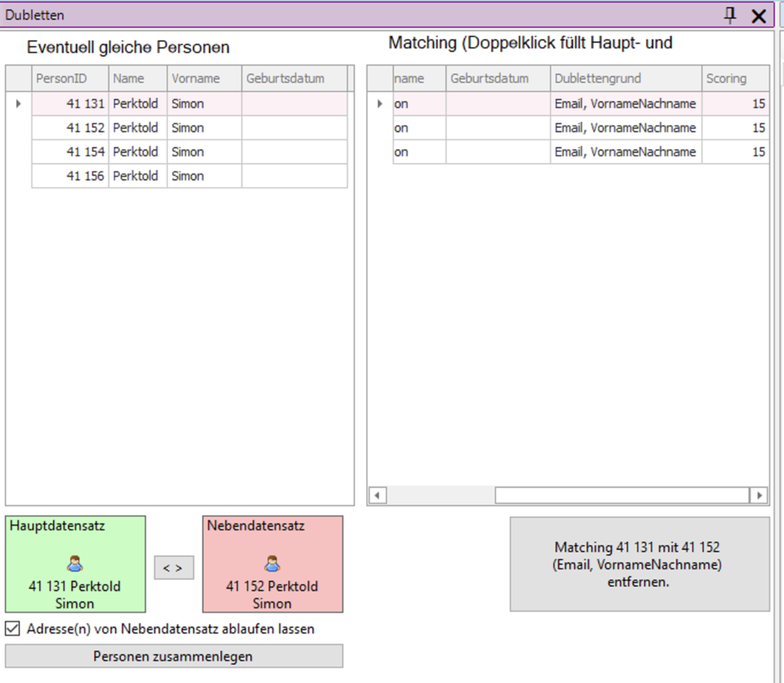
Task: Click Perktold cell in row 41 152
Action: 138,128
